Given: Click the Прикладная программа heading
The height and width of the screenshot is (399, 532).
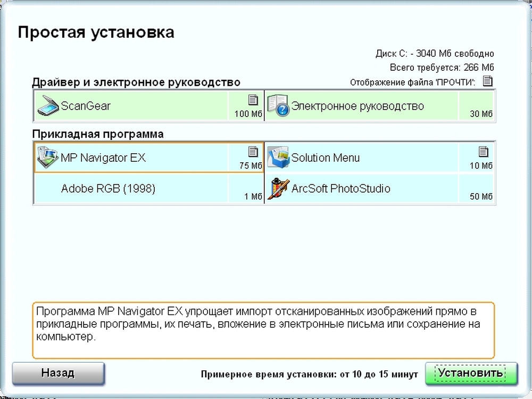Looking at the screenshot, I should click(x=98, y=135).
